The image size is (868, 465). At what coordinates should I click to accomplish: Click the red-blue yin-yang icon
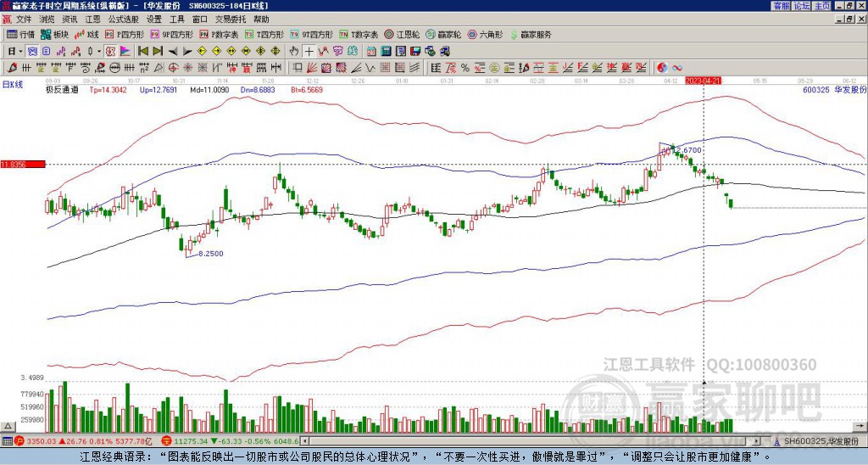click(x=662, y=68)
